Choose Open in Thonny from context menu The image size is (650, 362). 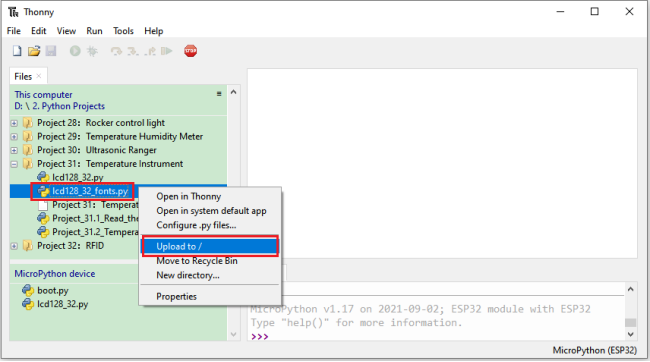[210, 196]
